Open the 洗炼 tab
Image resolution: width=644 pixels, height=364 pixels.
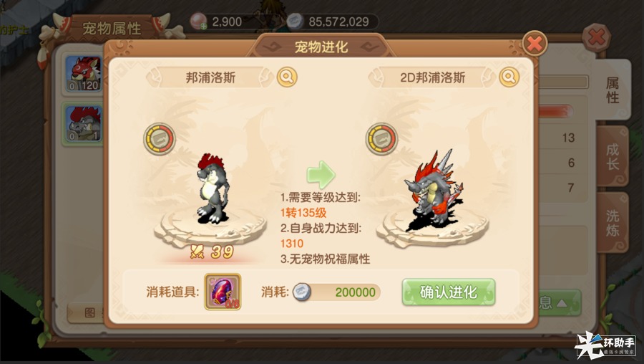613,223
